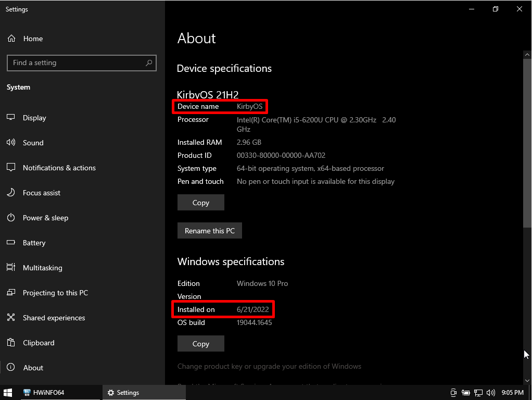Click the KirbyOS 21H2 heading
Image resolution: width=532 pixels, height=400 pixels.
click(x=208, y=94)
